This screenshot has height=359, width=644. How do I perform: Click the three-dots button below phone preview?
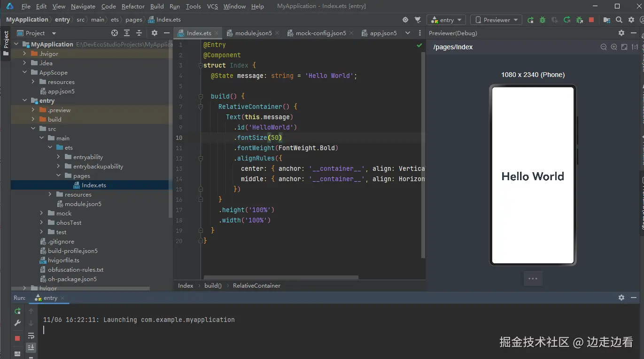pos(533,278)
